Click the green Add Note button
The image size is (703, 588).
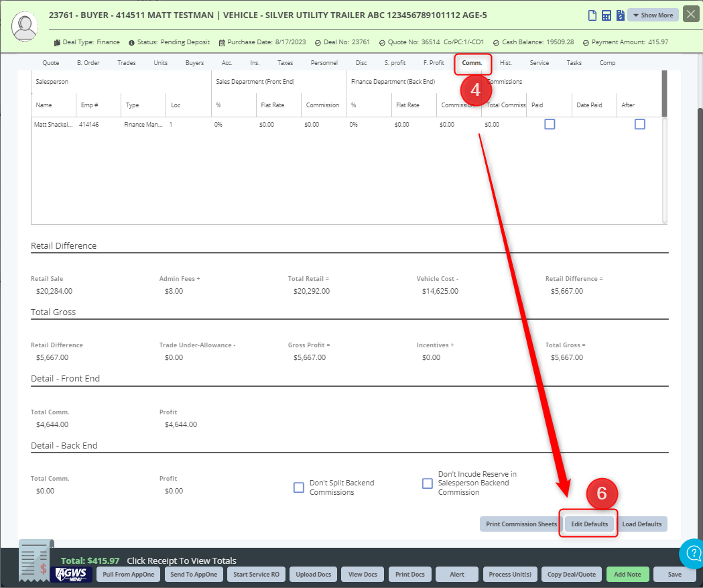tap(627, 574)
